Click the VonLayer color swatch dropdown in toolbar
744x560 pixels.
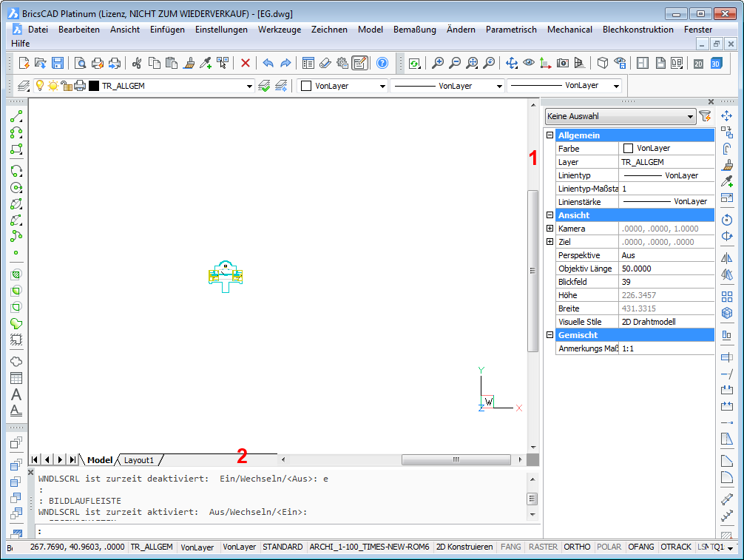pyautogui.click(x=342, y=86)
